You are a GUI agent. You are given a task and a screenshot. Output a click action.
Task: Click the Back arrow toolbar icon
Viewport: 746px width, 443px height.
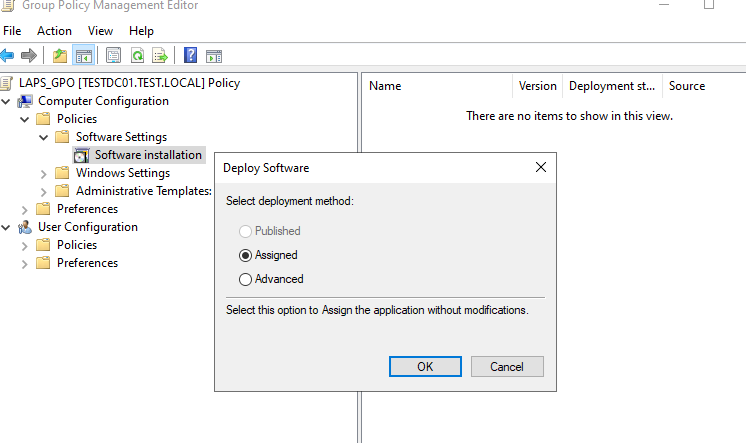pyautogui.click(x=8, y=55)
